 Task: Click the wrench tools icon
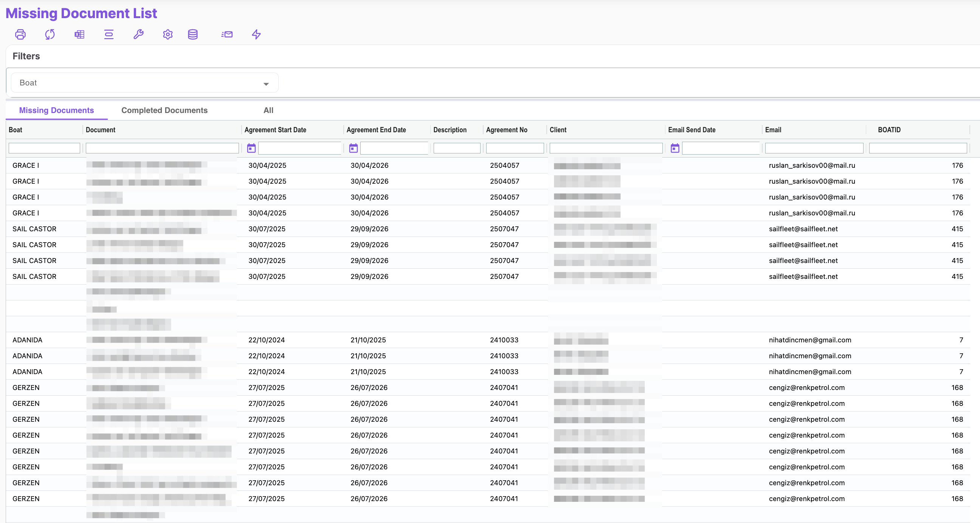[138, 35]
